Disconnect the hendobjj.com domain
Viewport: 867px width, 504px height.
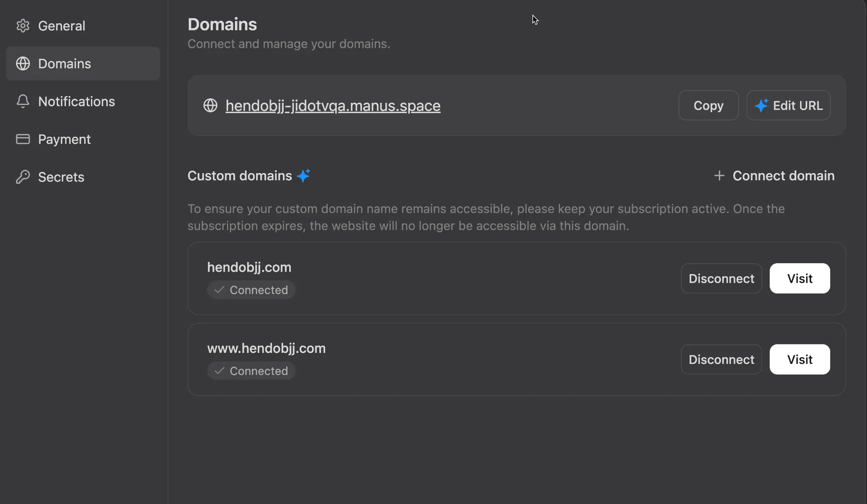pyautogui.click(x=721, y=278)
